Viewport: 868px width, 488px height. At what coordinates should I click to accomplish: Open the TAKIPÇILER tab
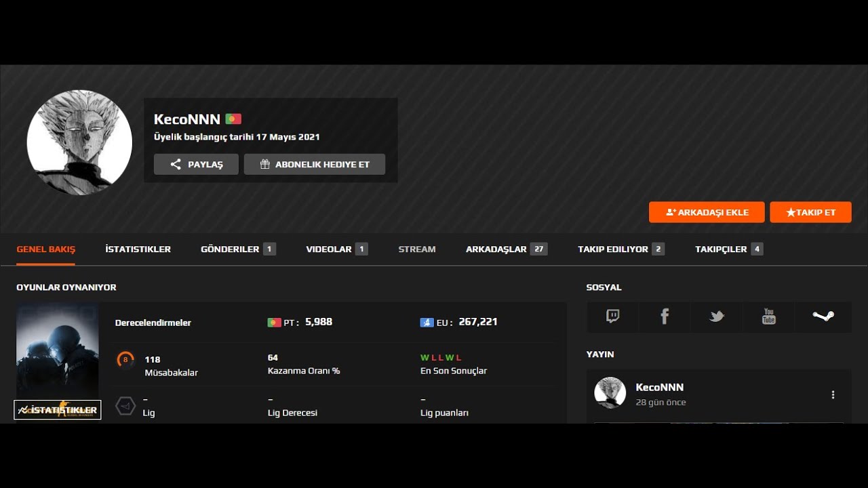(x=729, y=249)
